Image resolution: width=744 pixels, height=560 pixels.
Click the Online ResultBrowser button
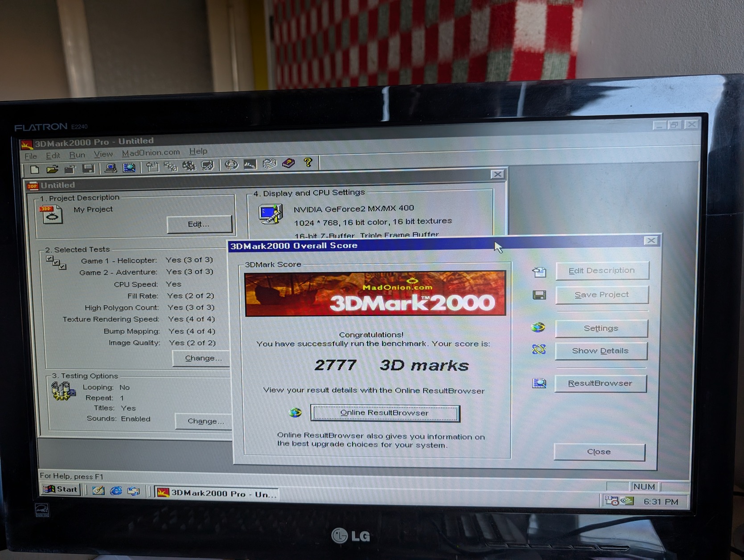[x=385, y=413]
